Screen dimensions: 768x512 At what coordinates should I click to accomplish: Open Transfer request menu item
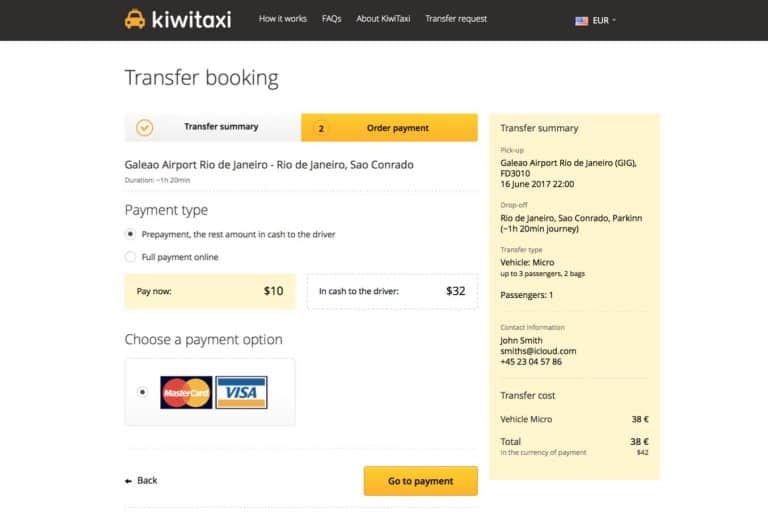[456, 19]
